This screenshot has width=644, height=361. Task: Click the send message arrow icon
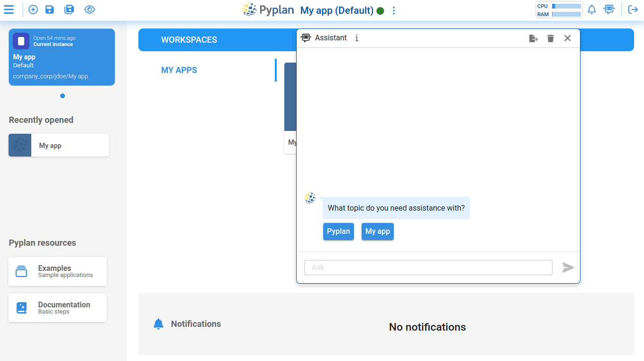[x=568, y=268]
